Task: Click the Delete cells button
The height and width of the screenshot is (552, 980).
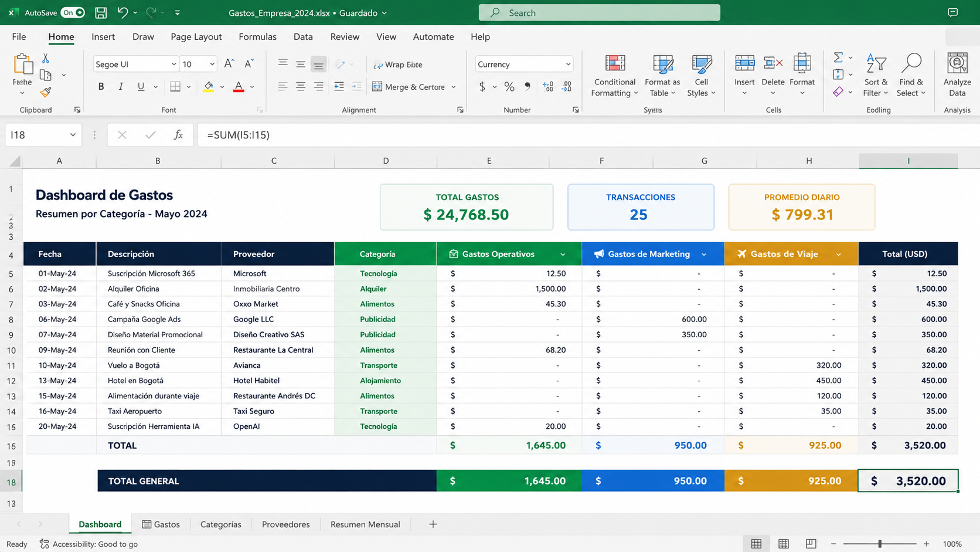Action: [x=773, y=75]
